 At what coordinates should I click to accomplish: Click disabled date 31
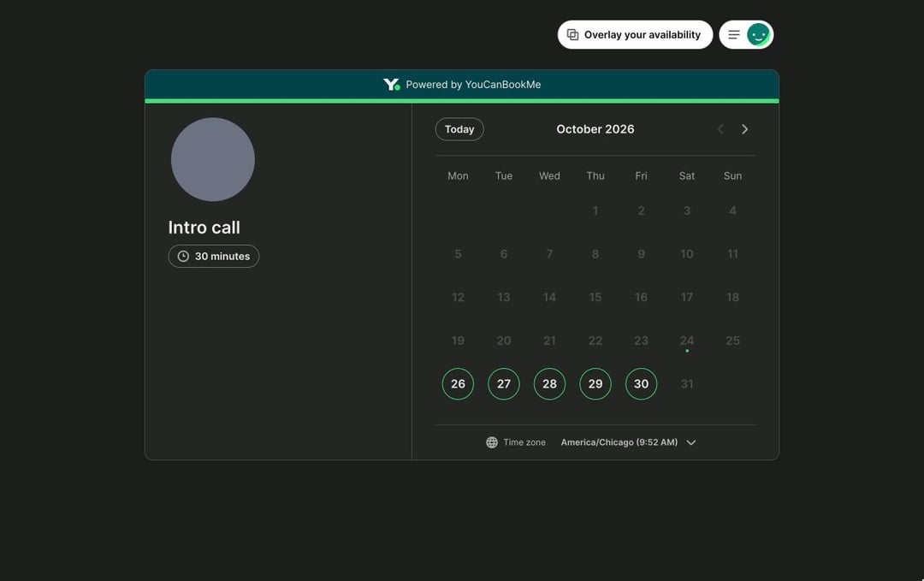687,384
